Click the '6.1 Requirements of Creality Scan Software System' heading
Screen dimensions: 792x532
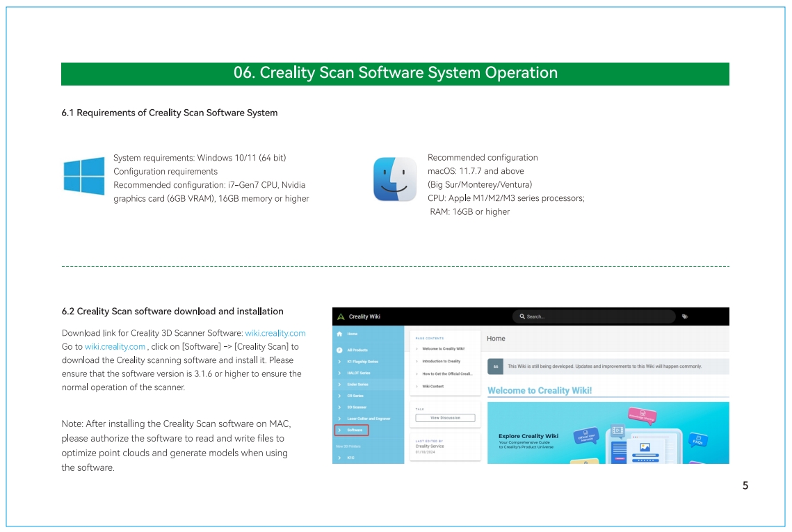tap(170, 113)
